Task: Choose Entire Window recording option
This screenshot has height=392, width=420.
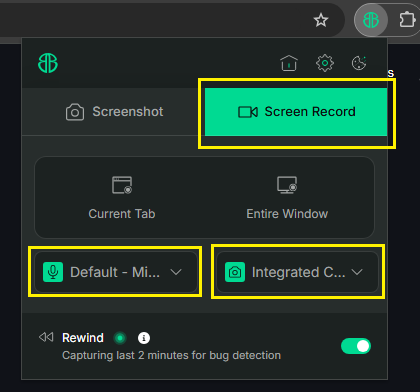Action: click(287, 198)
